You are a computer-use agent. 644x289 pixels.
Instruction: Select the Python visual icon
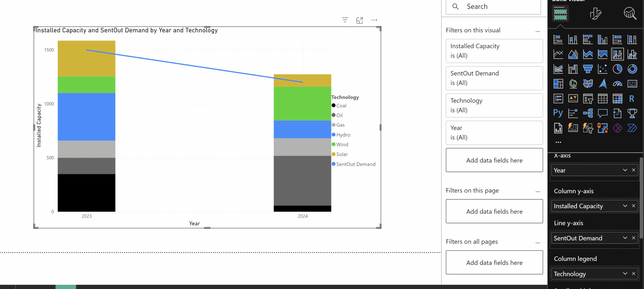click(x=558, y=113)
